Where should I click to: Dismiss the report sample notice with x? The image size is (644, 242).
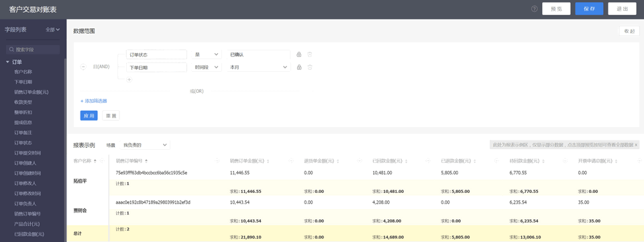[x=636, y=145]
